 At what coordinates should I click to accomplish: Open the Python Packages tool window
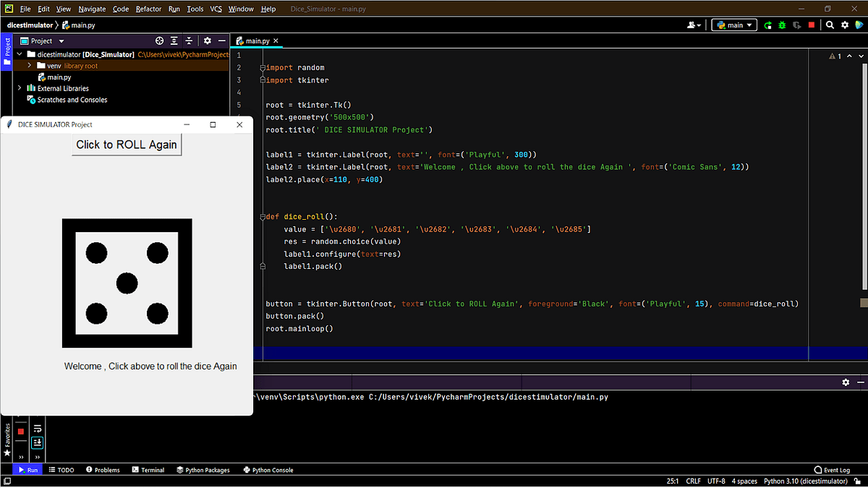click(203, 469)
